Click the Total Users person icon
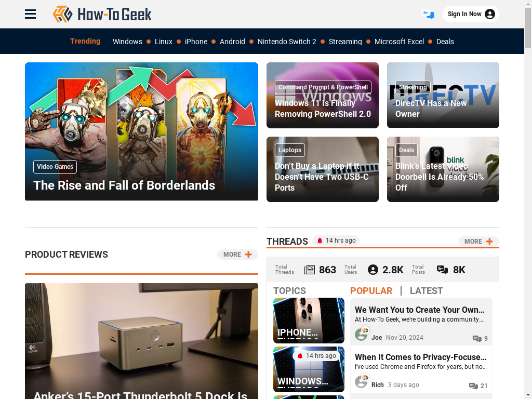Screen dimensions: 532x399 [x=373, y=270]
